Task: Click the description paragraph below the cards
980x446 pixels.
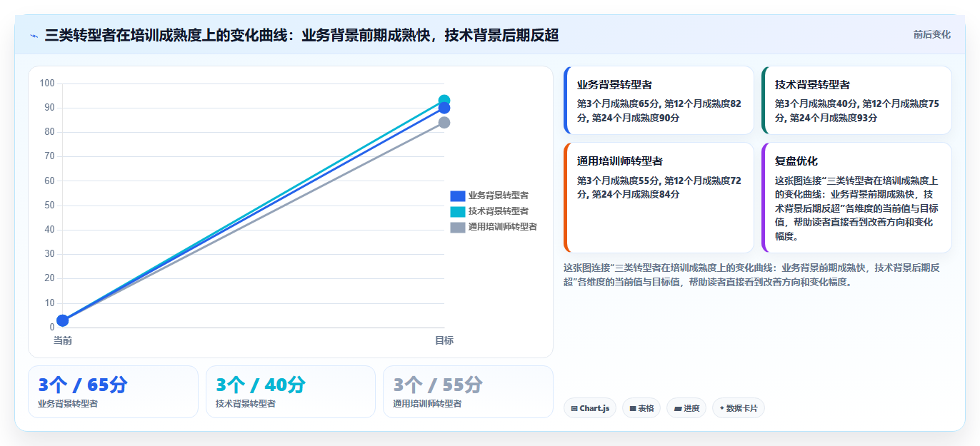Action: pyautogui.click(x=752, y=275)
